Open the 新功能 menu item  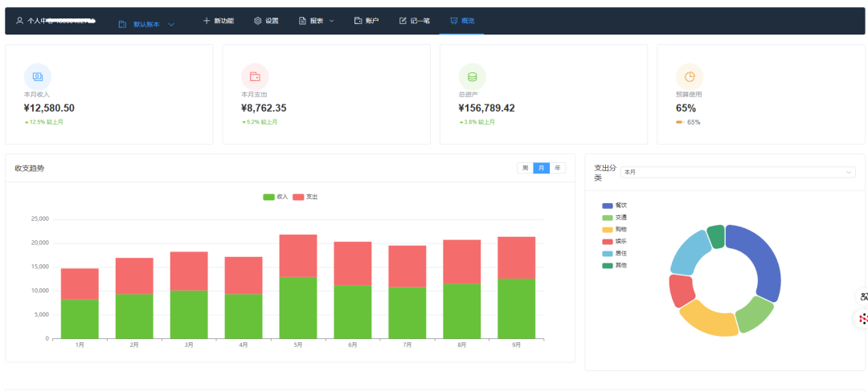pos(219,21)
